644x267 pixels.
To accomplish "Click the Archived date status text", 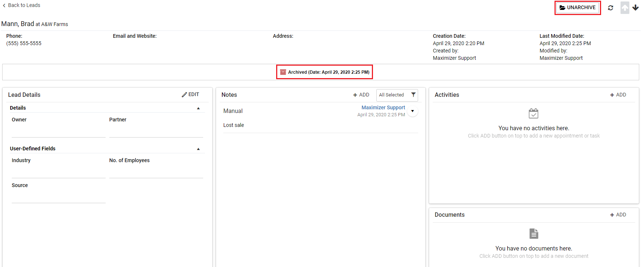I will (329, 72).
